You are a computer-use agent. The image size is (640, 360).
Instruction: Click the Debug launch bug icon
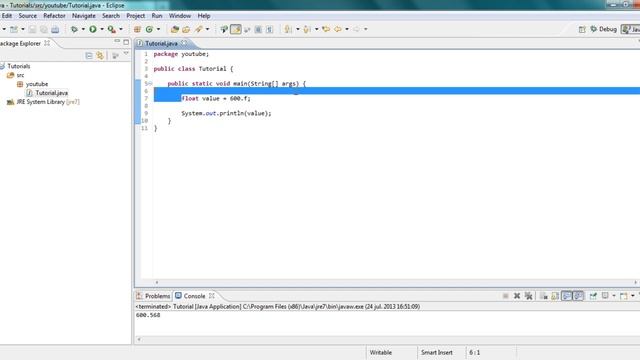click(x=74, y=29)
